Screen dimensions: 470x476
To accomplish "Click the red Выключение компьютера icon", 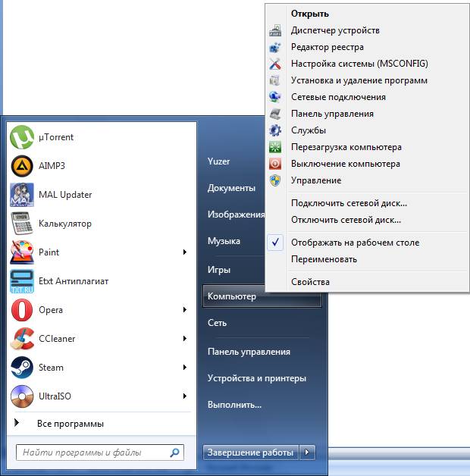I will coord(275,164).
